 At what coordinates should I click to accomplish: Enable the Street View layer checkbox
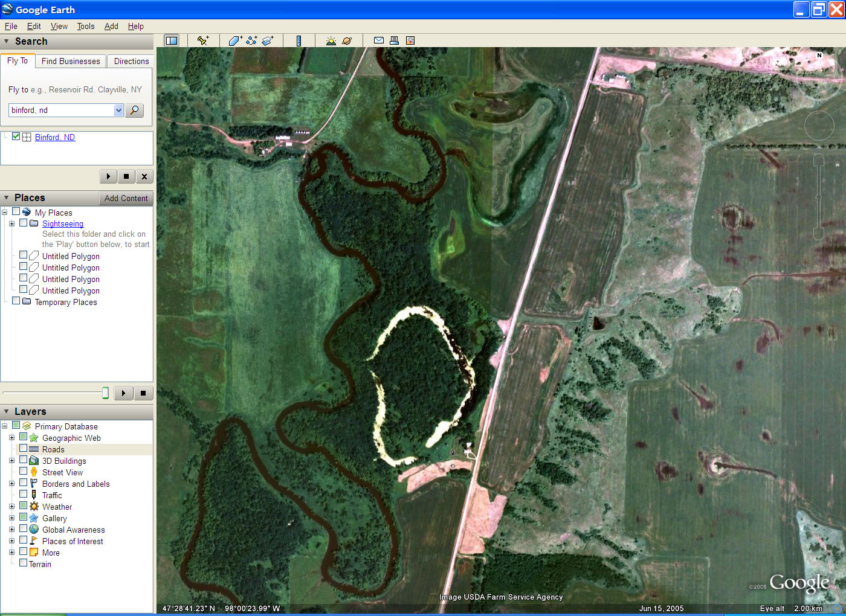(23, 472)
